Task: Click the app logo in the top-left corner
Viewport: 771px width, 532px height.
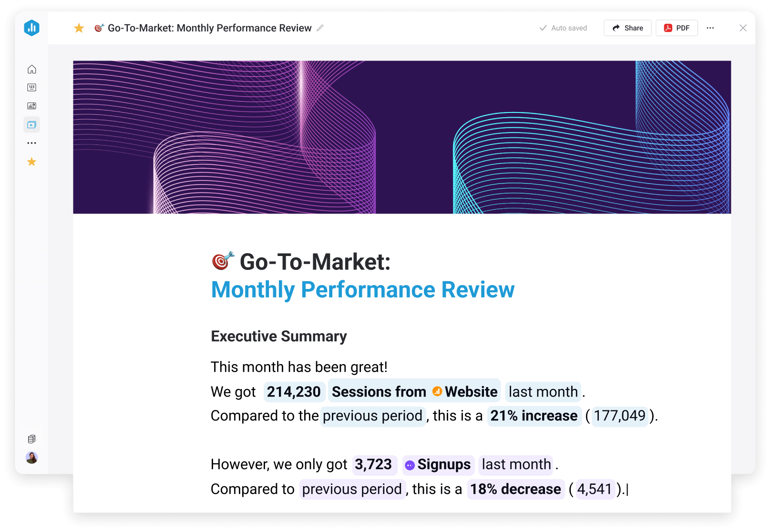Action: click(31, 28)
